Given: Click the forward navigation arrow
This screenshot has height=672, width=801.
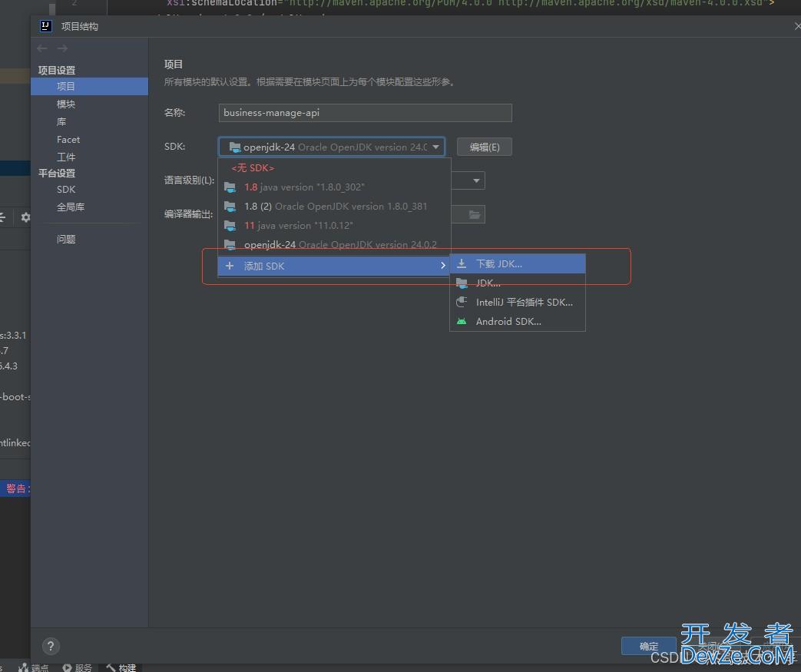Looking at the screenshot, I should [61, 48].
